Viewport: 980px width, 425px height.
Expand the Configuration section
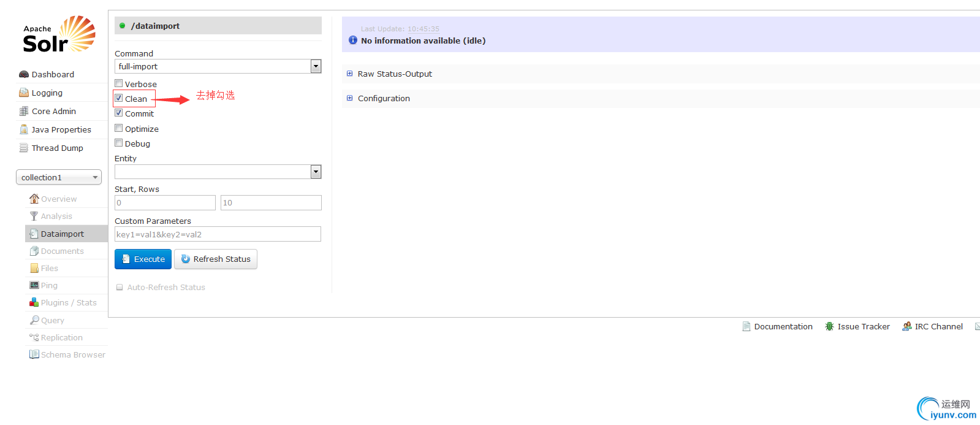(384, 98)
